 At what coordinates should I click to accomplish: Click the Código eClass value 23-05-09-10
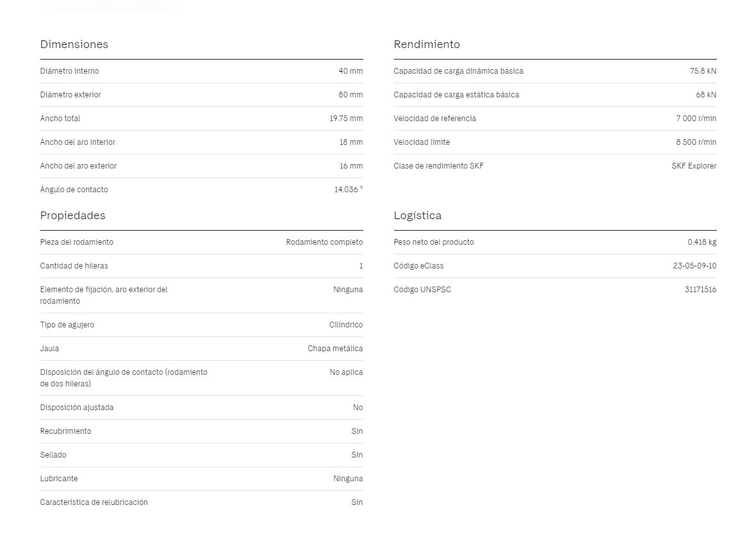pos(694,265)
